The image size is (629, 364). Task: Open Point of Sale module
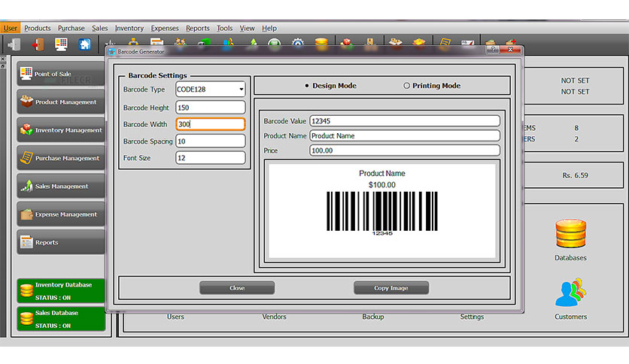click(x=61, y=74)
